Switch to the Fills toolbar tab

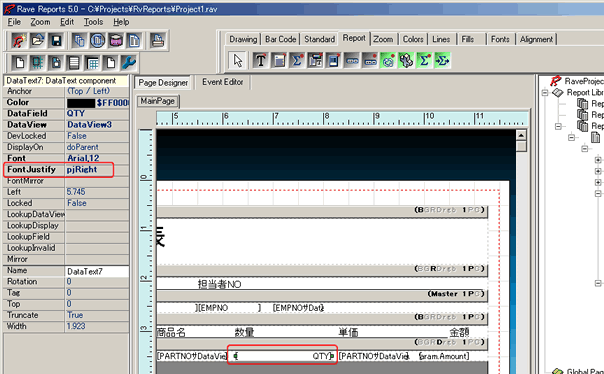click(x=468, y=39)
